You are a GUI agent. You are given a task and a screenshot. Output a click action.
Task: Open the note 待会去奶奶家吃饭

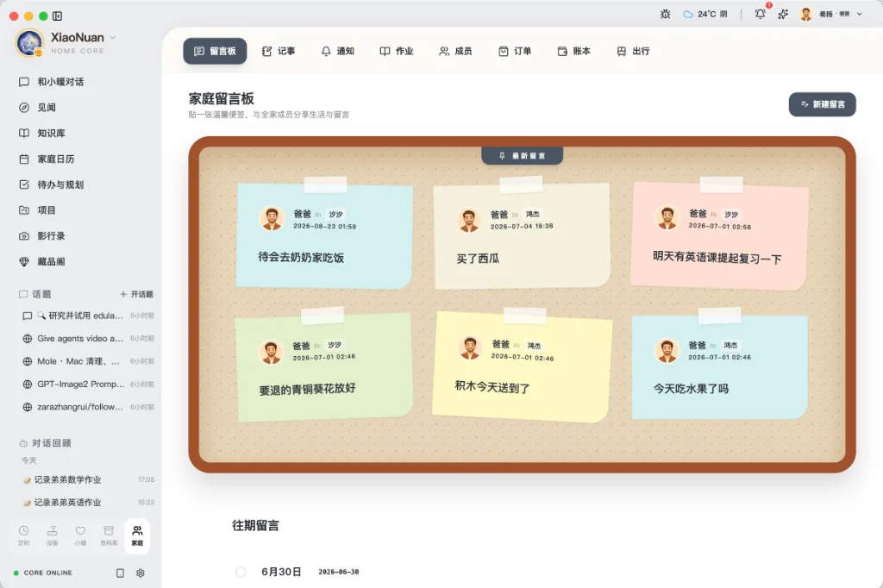[324, 235]
